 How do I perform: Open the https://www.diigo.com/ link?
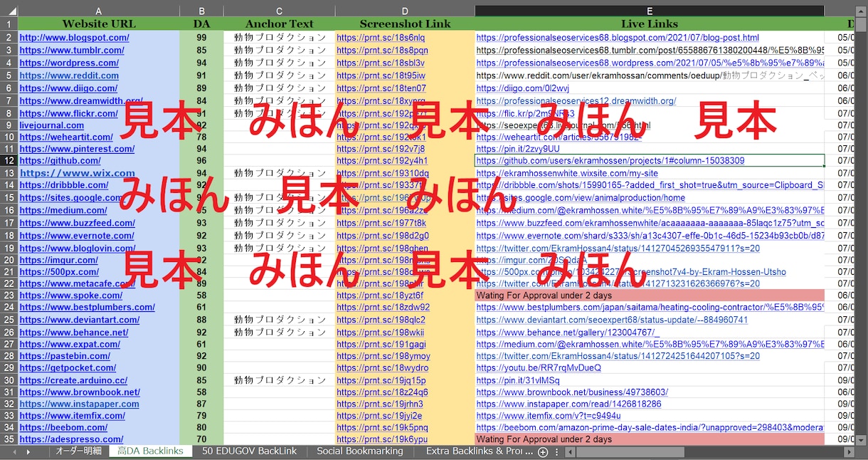[68, 88]
